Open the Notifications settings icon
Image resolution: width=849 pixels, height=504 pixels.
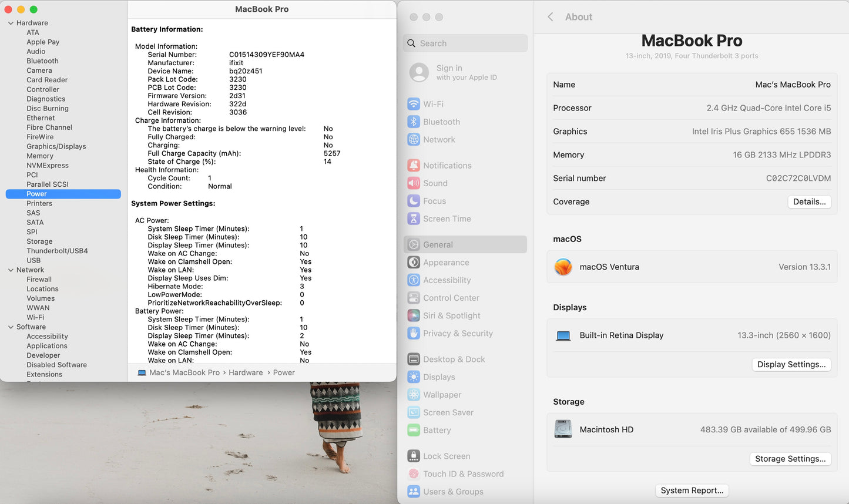pyautogui.click(x=414, y=166)
